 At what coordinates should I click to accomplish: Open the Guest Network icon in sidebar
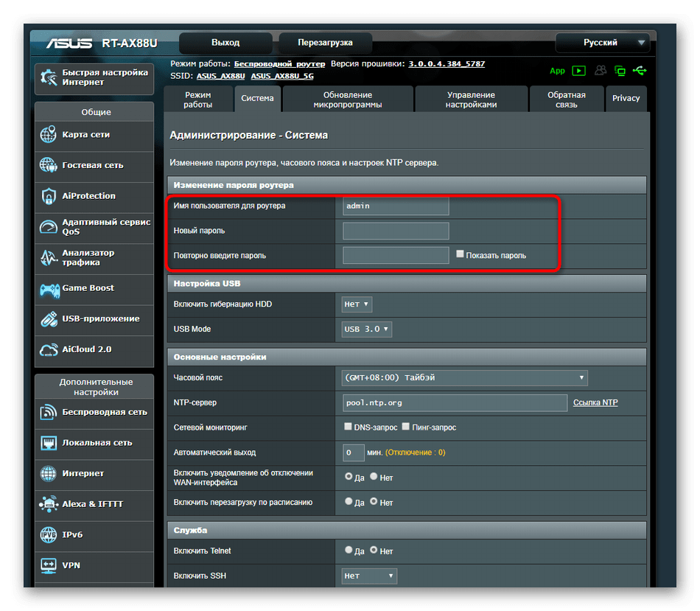pyautogui.click(x=49, y=165)
